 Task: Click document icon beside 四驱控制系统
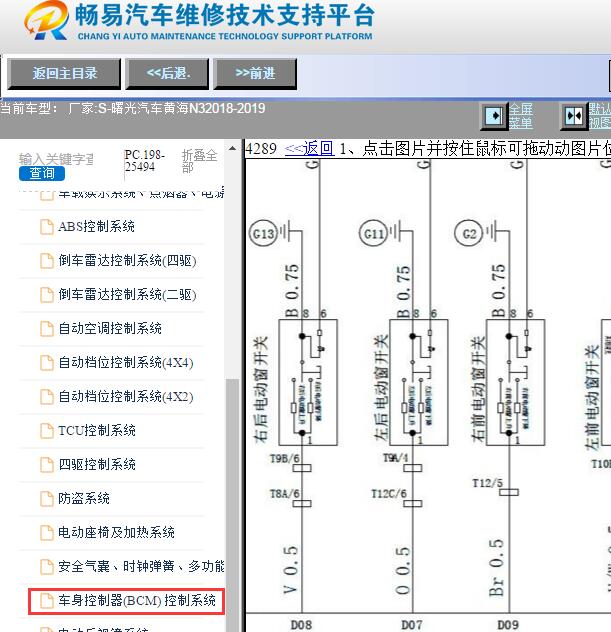click(x=47, y=464)
